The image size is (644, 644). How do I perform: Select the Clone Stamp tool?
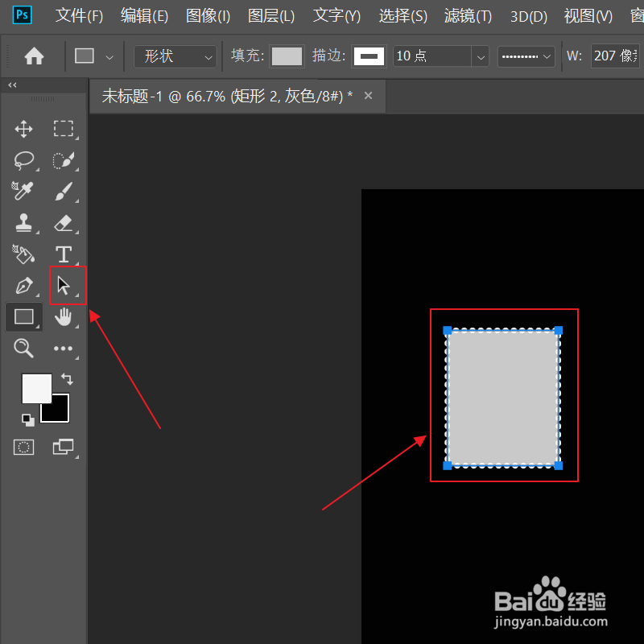pos(23,223)
